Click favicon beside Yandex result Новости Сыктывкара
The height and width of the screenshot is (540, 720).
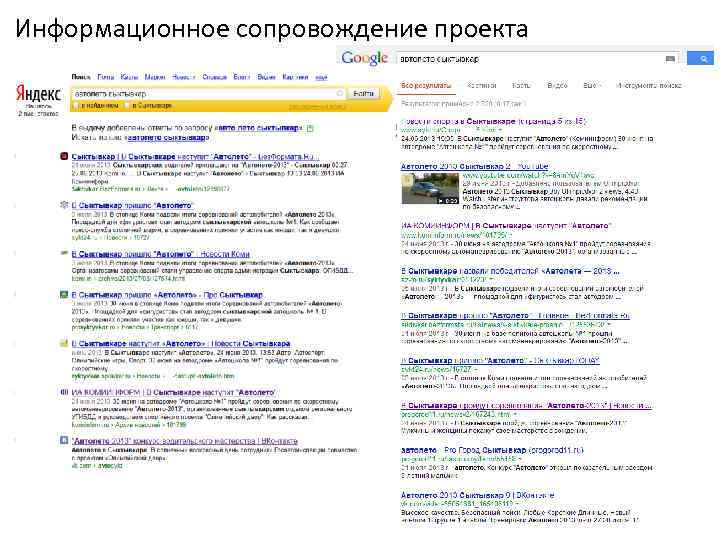click(64, 343)
